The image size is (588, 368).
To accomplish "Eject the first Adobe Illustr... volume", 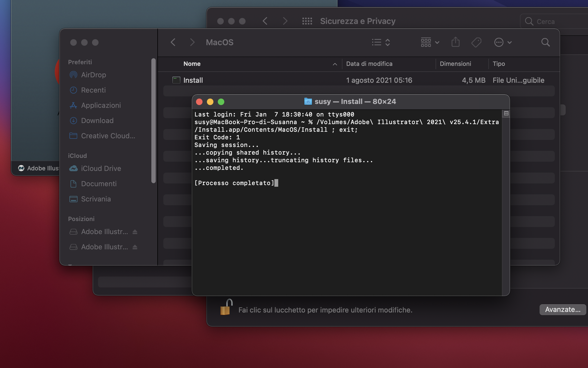I will 135,232.
